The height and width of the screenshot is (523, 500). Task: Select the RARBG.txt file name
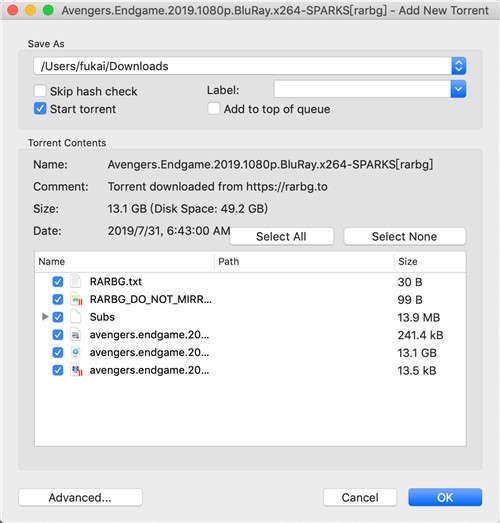tap(116, 282)
